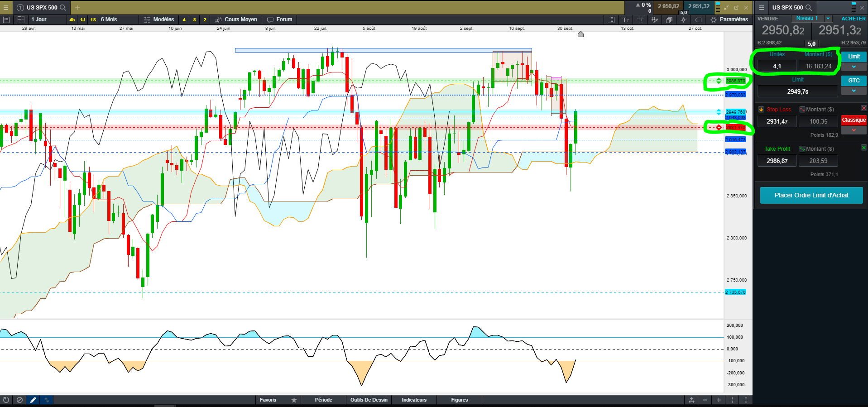This screenshot has height=407, width=868.
Task: Click the chart header buy price 2 951,32
Action: point(699,6)
